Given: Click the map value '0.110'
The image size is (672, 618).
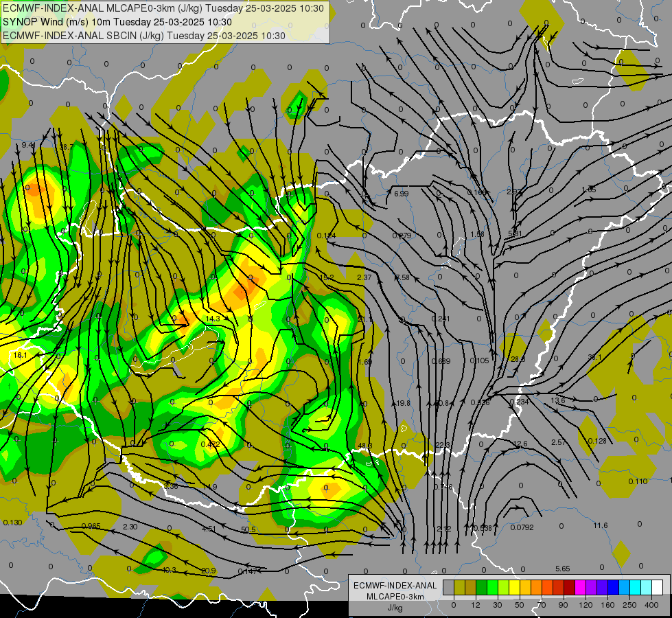Looking at the screenshot, I should [638, 481].
